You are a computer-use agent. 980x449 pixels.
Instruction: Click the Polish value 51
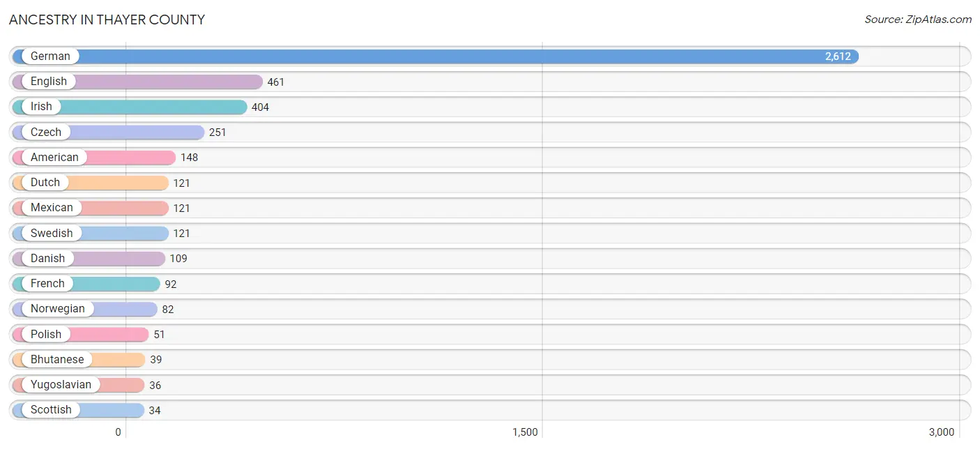pos(160,335)
